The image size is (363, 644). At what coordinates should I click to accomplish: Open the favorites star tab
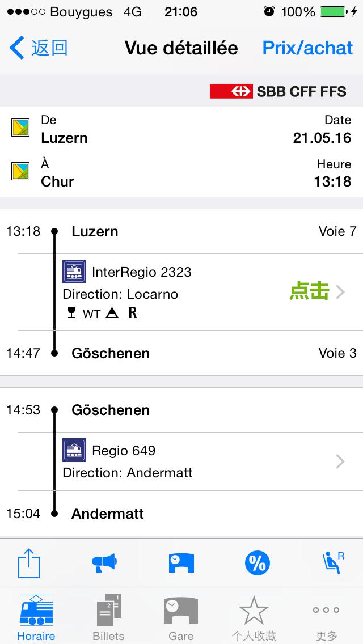click(254, 618)
